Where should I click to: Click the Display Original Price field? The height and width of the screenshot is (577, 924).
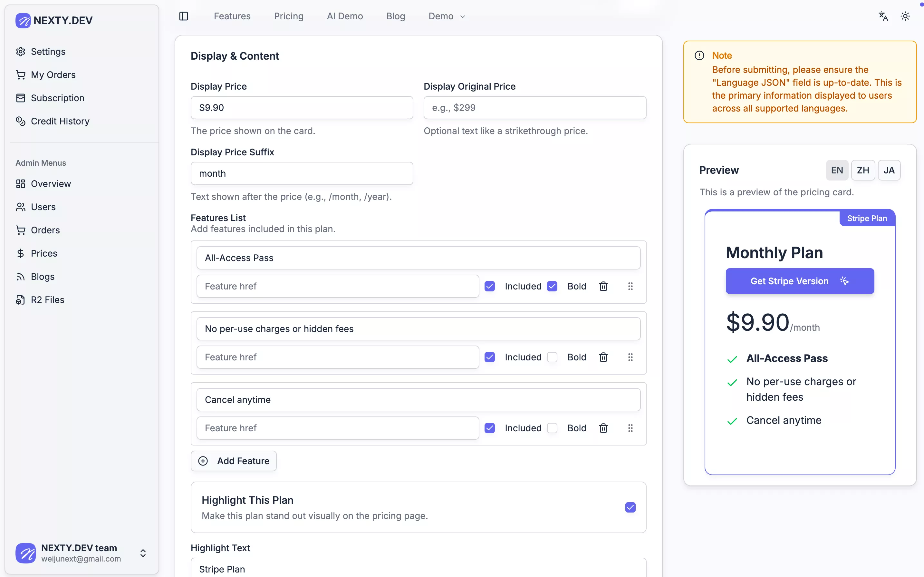[534, 108]
